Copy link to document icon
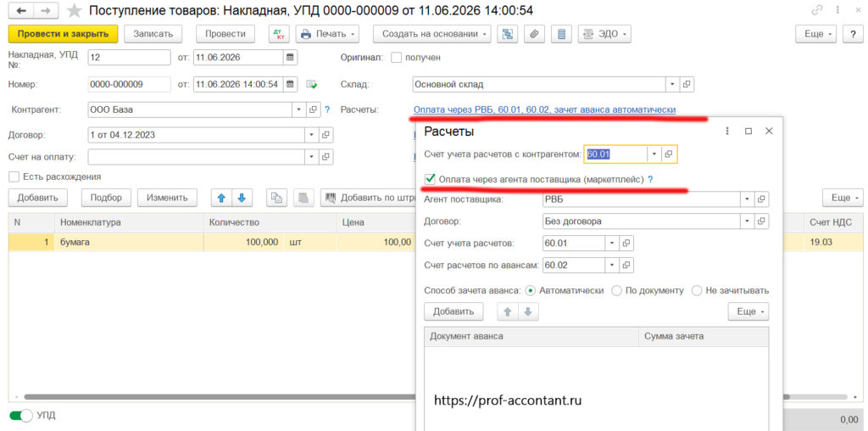The image size is (868, 431). coord(816,10)
